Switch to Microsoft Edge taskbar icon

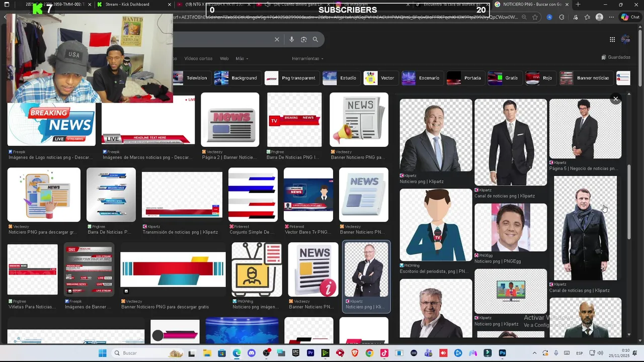pyautogui.click(x=236, y=353)
